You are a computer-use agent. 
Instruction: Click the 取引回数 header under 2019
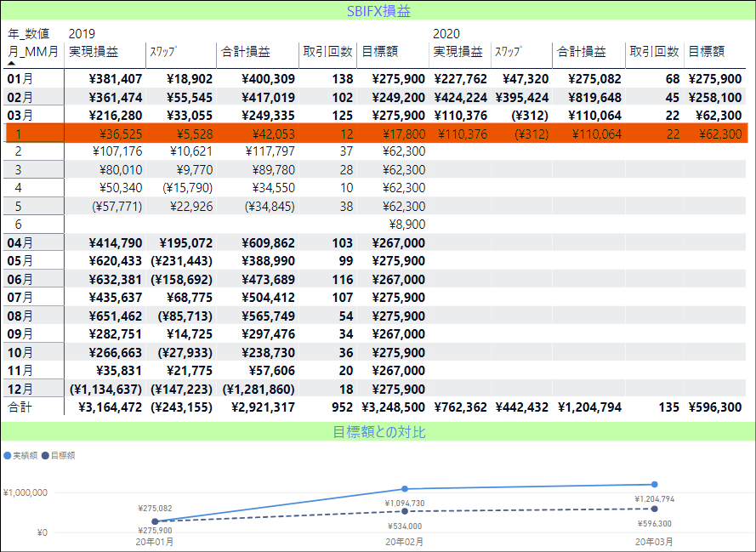[328, 52]
